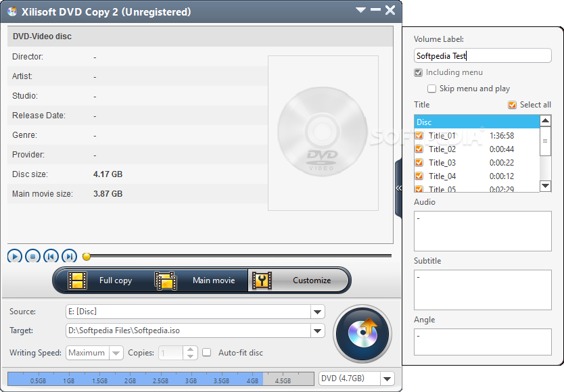Uncheck Title_04 checkbox
The image size is (564, 392).
[x=419, y=176]
